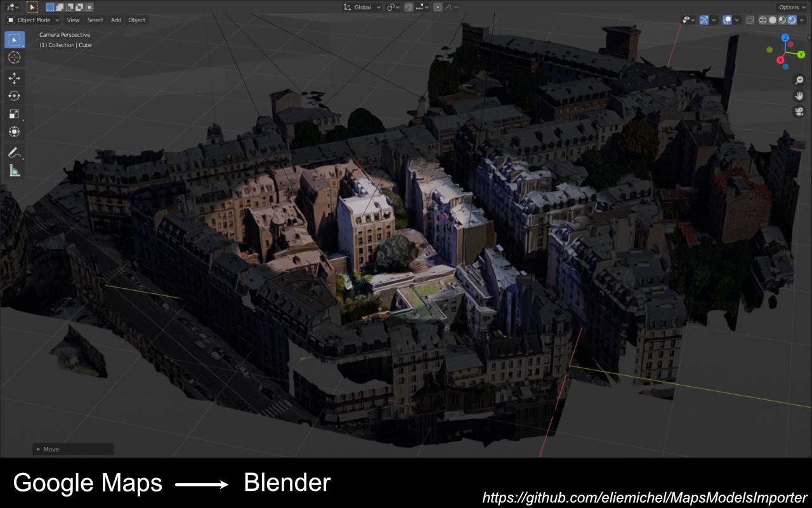Image resolution: width=812 pixels, height=508 pixels.
Task: Switch to wireframe viewport shading
Action: [x=763, y=20]
